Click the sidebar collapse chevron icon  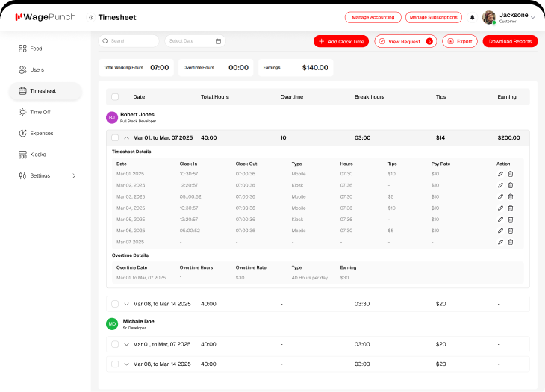point(91,17)
